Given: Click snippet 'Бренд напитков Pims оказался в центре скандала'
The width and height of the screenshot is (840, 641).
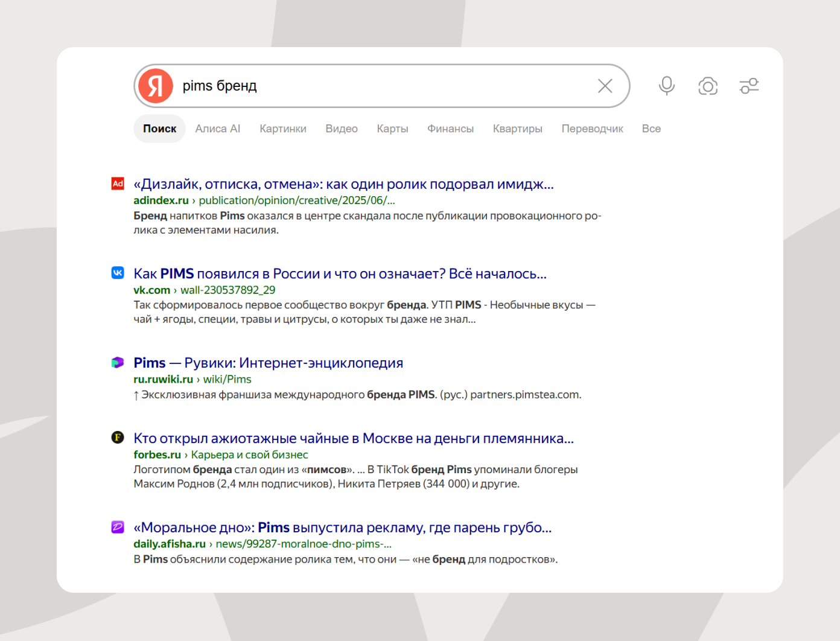Looking at the screenshot, I should 367,223.
